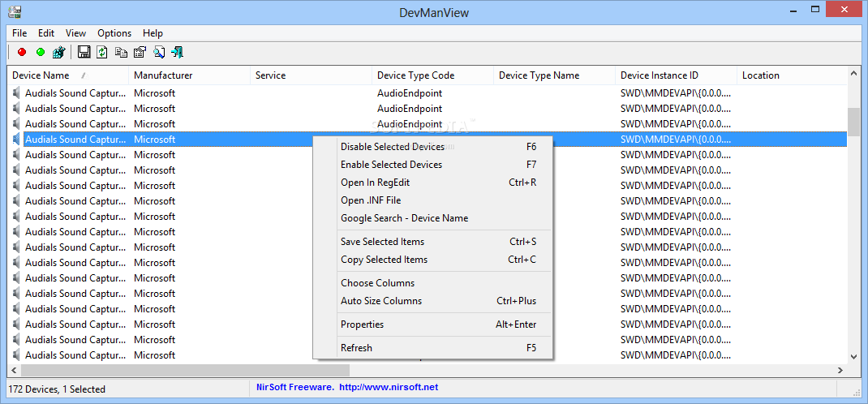Open the Help menu

(x=153, y=33)
